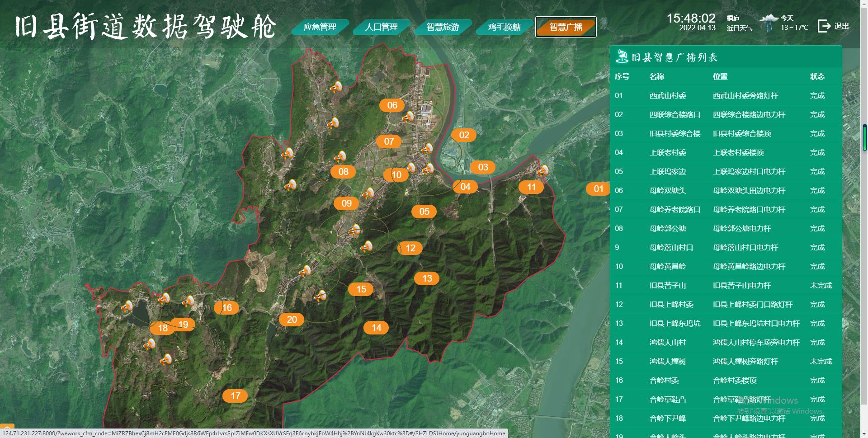Select row 合岭村委 in list
The width and height of the screenshot is (868, 438).
point(726,381)
